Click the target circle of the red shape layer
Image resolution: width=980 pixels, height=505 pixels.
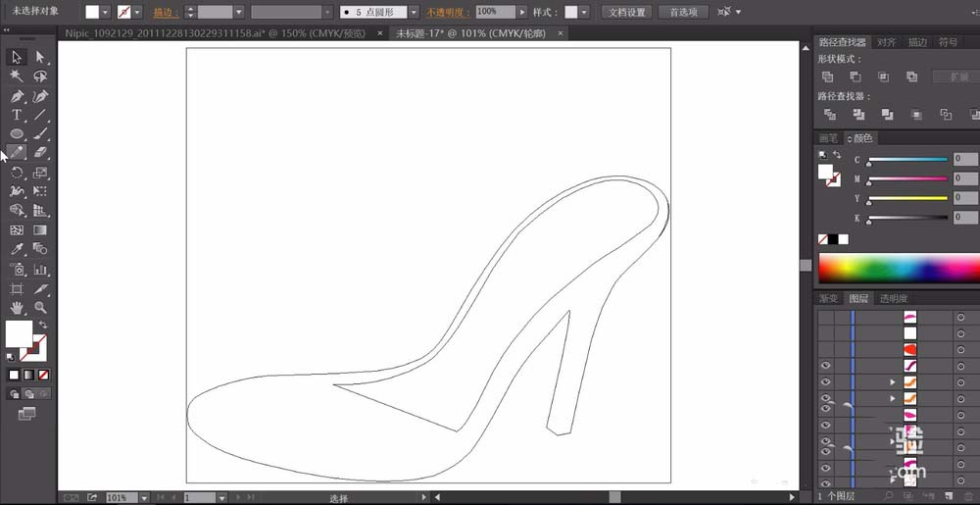[x=960, y=349]
